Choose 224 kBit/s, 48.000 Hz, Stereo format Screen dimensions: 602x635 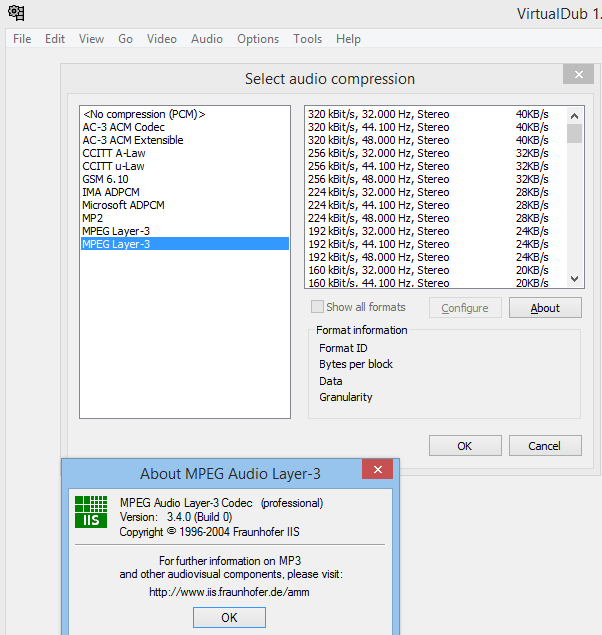coord(436,218)
